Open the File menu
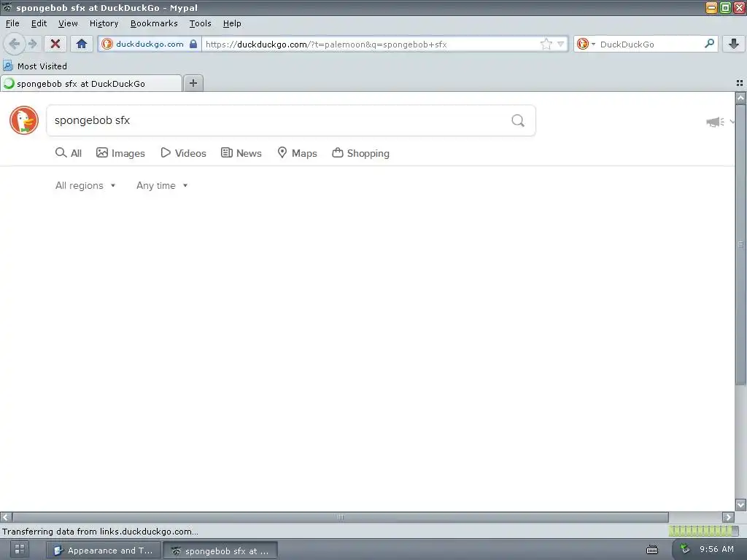The image size is (747, 560). 12,23
